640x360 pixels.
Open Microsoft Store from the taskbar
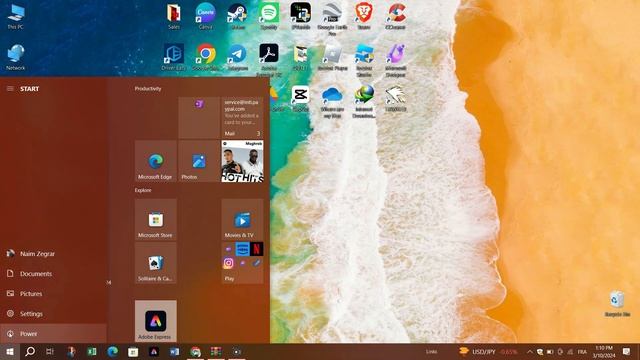133,351
